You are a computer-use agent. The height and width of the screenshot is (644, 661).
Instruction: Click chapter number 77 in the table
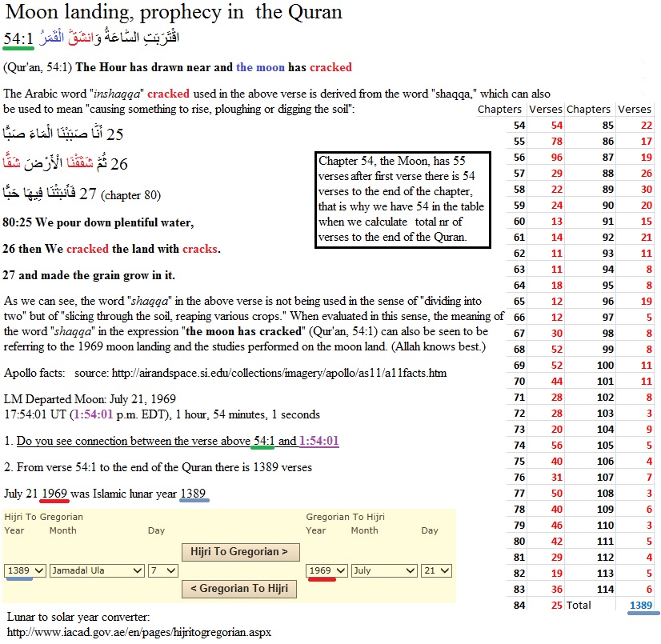coord(519,493)
